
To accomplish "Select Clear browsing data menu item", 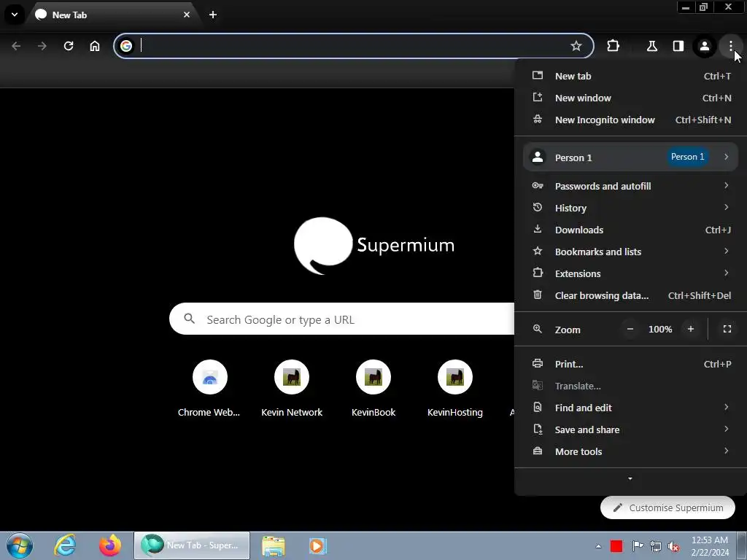I will tap(631, 296).
